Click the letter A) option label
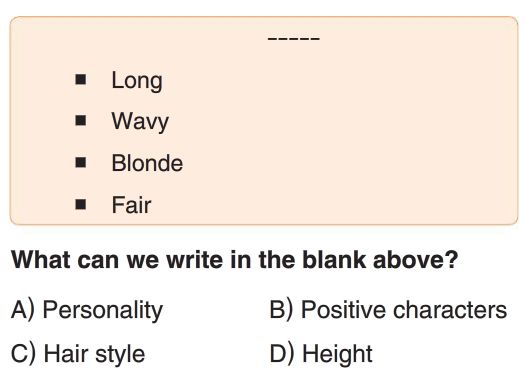The width and height of the screenshot is (527, 375). point(23,310)
